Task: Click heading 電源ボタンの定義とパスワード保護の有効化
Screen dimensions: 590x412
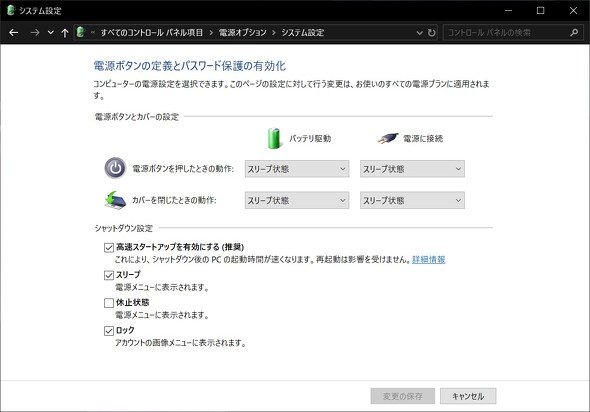Action: coord(189,66)
